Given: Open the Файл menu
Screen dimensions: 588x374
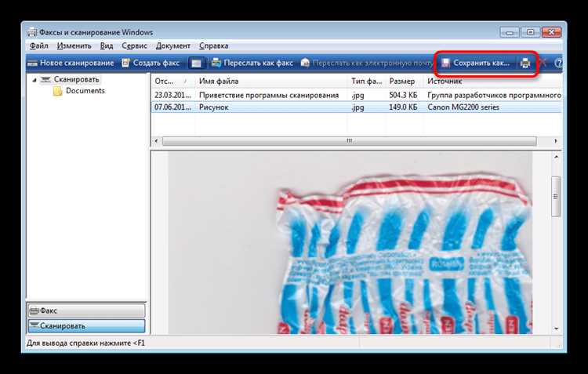Looking at the screenshot, I should 39,45.
